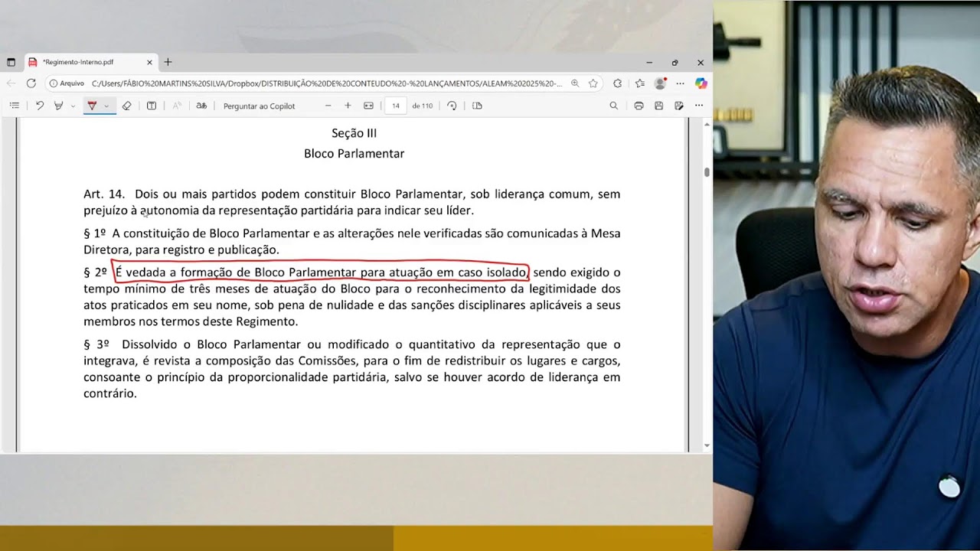Open the user profile avatar
This screenshot has height=551, width=980.
(x=660, y=83)
